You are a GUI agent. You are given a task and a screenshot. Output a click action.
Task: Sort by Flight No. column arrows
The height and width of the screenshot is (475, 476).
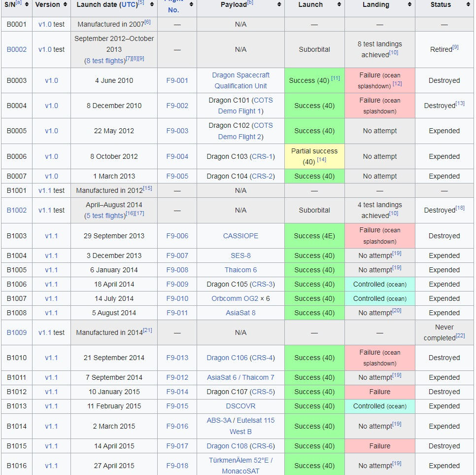pyautogui.click(x=191, y=4)
